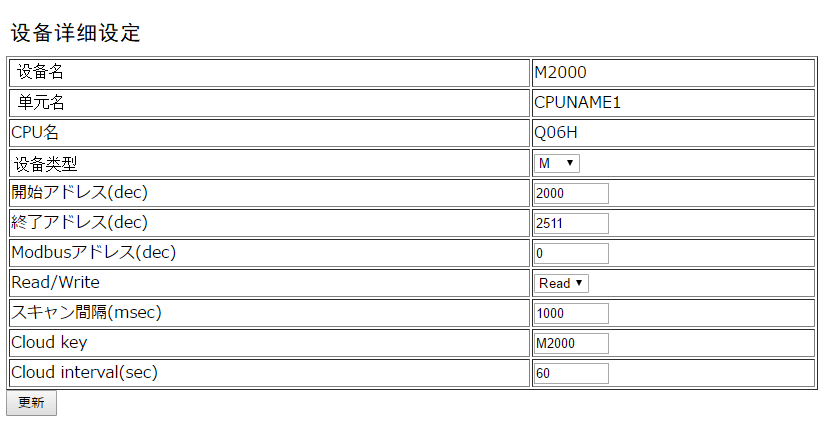Open the 设备类型 dropdown showing M

coord(557,163)
